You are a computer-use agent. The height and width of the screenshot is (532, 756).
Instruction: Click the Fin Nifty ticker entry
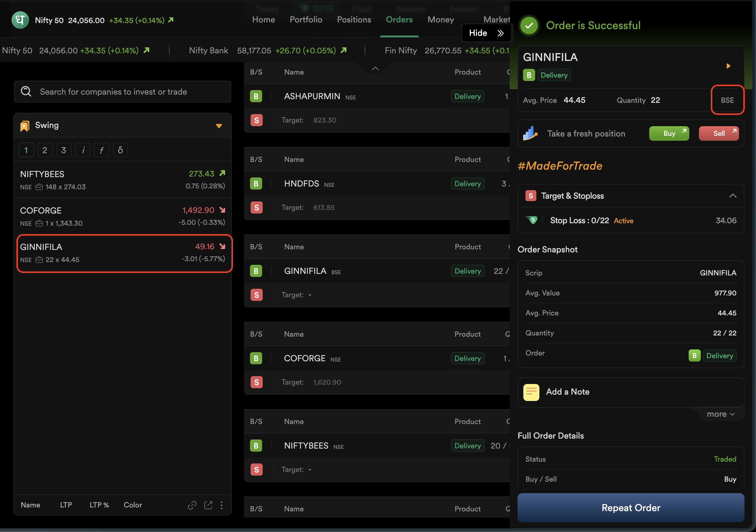(447, 50)
